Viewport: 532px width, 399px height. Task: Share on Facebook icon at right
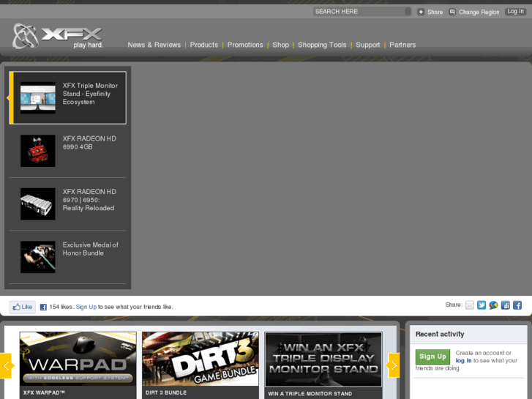(517, 305)
